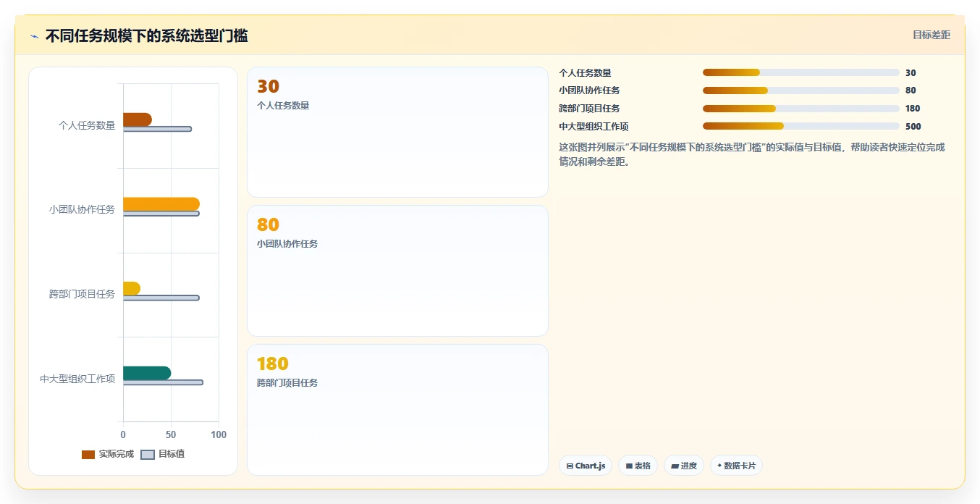Click the 目标差距 label in the header
The image size is (980, 504).
(931, 35)
